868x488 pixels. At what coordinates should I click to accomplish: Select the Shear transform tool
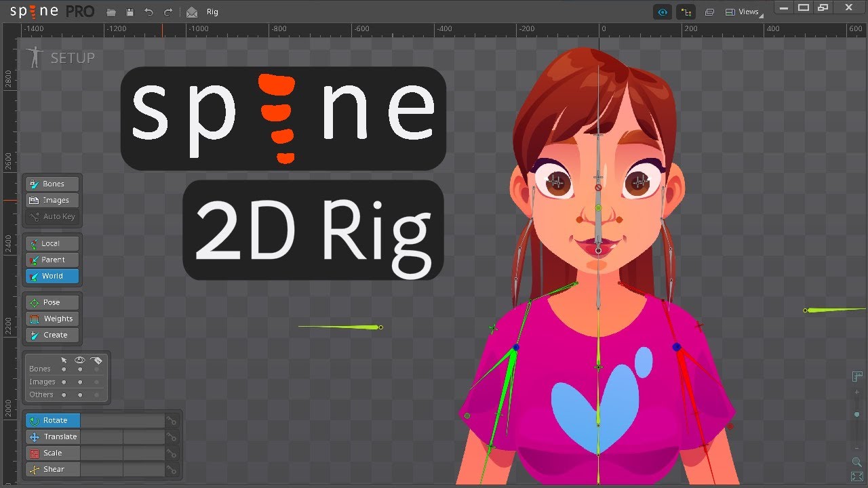53,469
